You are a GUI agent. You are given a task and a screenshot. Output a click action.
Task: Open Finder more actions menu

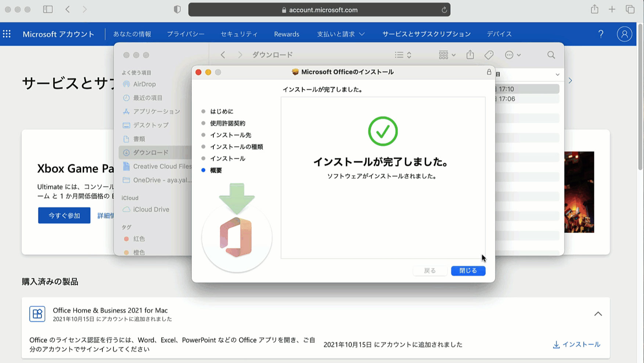click(x=513, y=55)
